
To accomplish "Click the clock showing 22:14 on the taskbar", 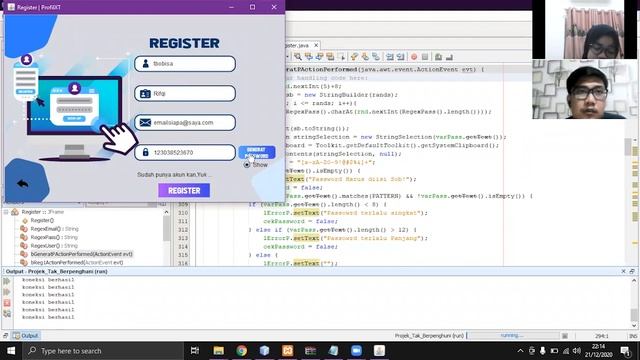I will pyautogui.click(x=599, y=351).
